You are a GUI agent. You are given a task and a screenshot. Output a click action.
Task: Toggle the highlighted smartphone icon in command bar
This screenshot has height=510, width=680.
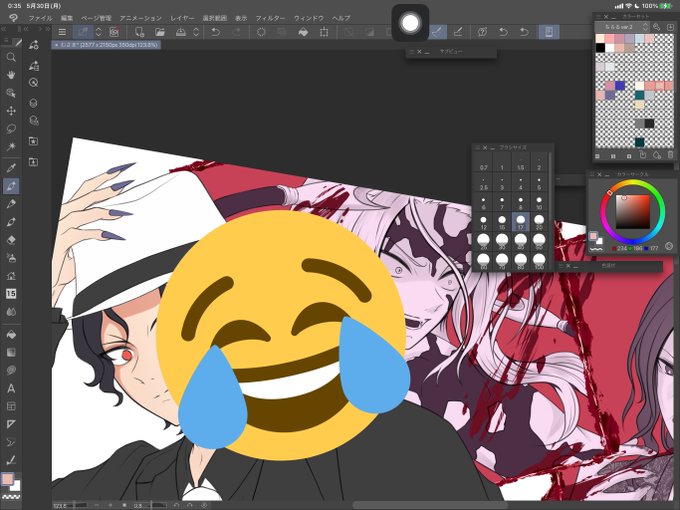click(549, 32)
